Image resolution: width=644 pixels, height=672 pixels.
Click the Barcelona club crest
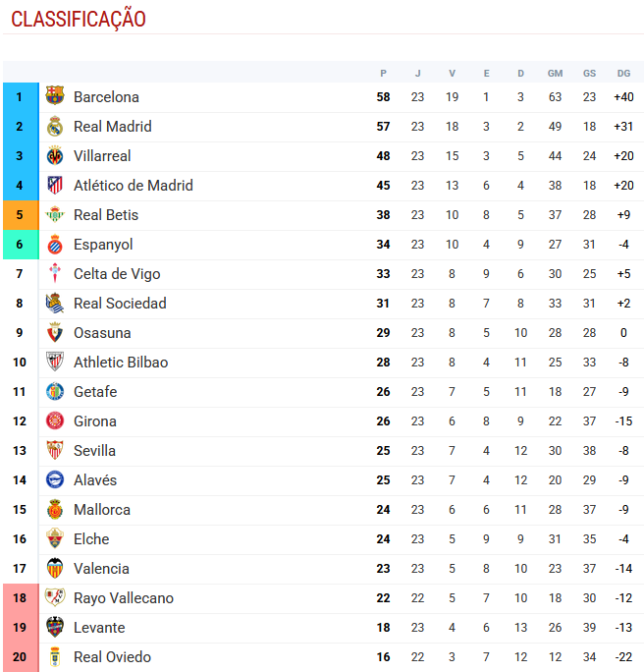pos(55,96)
